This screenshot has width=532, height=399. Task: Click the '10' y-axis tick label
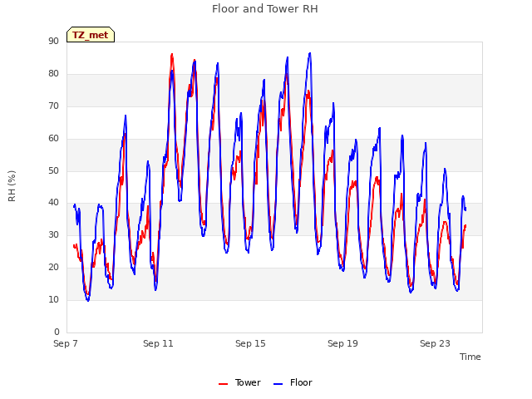(53, 299)
